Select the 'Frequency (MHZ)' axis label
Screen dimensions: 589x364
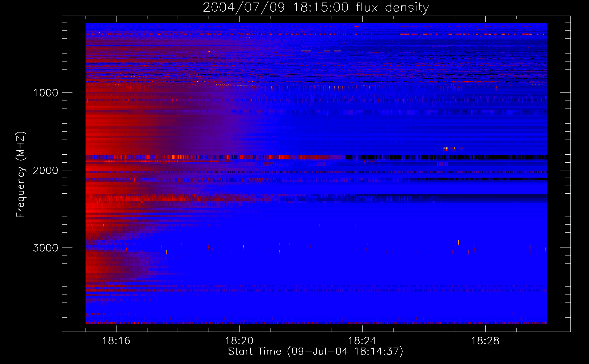pyautogui.click(x=21, y=175)
